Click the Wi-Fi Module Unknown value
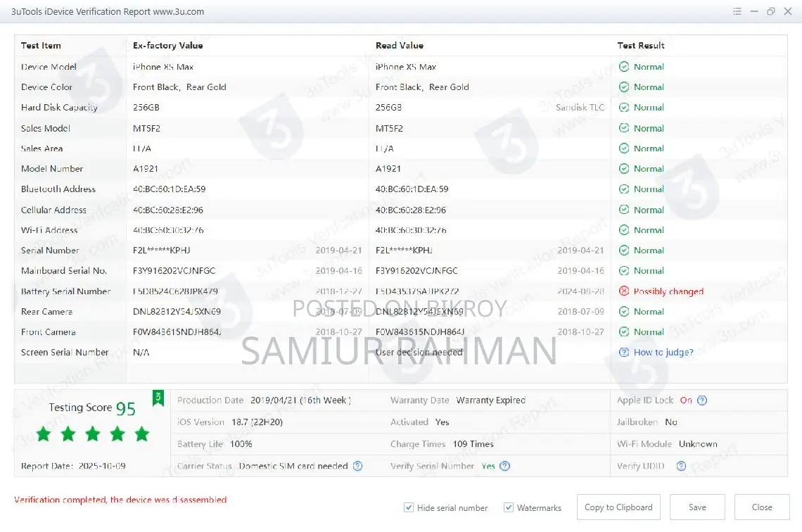The height and width of the screenshot is (532, 802). tap(698, 444)
